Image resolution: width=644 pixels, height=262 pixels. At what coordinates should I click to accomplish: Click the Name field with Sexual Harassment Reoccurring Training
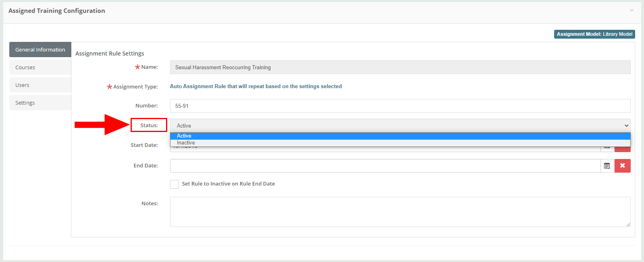coord(400,67)
